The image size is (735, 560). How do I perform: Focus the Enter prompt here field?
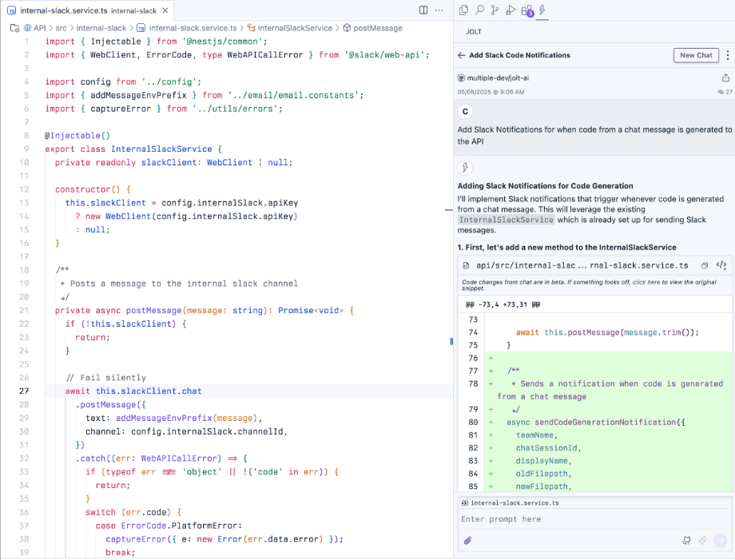coord(594,519)
